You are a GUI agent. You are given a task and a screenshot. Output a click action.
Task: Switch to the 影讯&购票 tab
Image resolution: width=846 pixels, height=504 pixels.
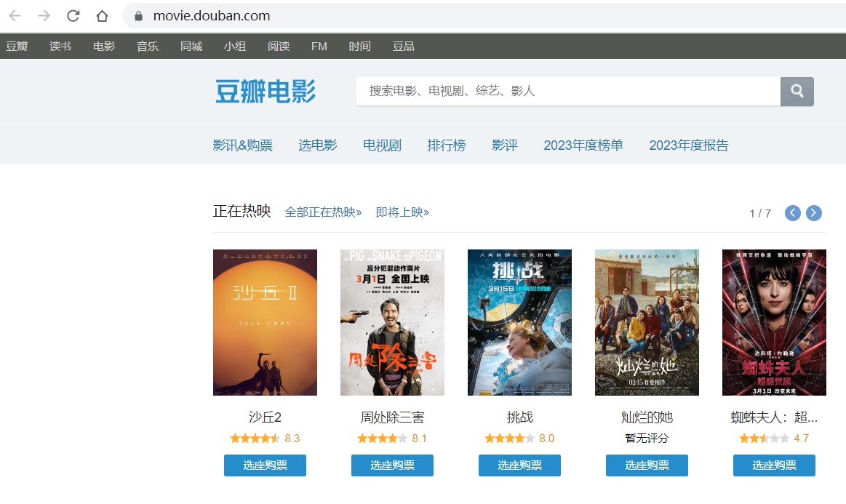[243, 145]
